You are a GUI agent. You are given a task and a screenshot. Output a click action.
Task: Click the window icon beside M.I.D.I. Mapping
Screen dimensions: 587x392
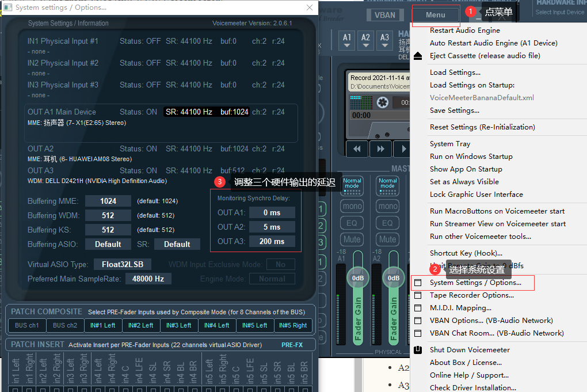[x=418, y=308]
